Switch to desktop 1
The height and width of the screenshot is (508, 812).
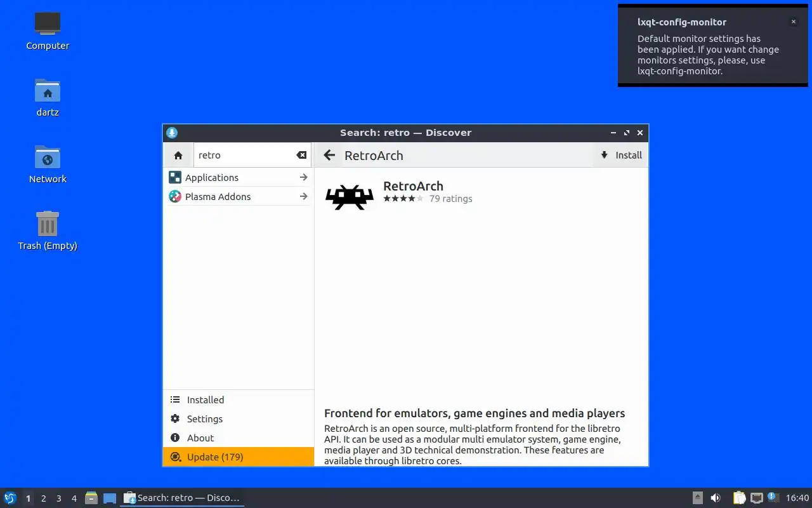[x=28, y=498]
